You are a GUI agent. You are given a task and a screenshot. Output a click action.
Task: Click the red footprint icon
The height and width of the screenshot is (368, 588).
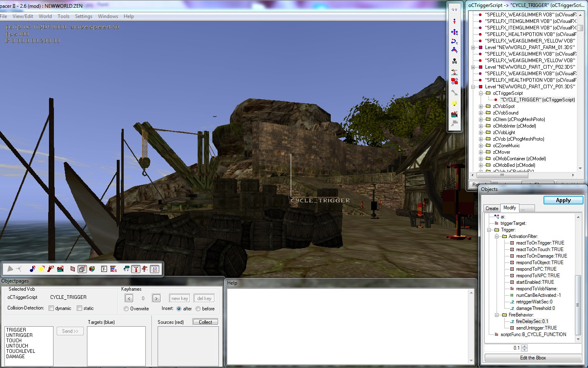coord(51,269)
